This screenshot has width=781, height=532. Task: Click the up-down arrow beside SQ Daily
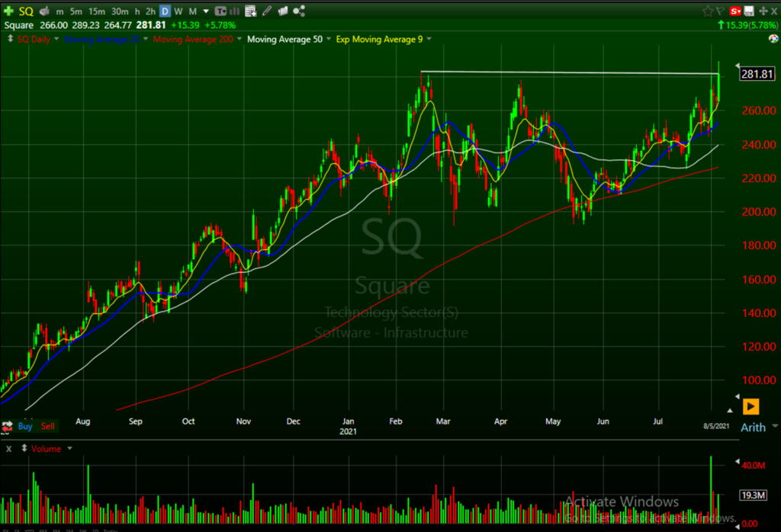click(x=10, y=39)
